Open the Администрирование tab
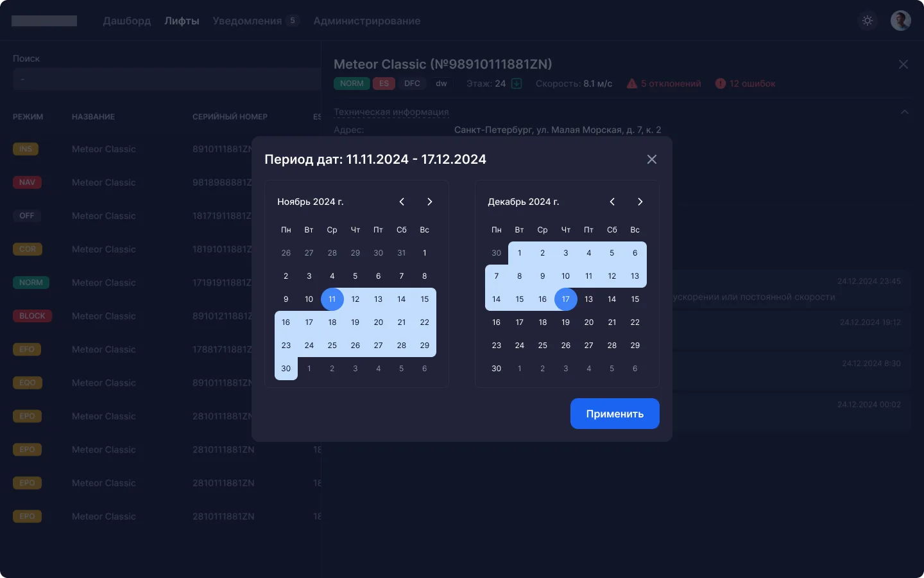Viewport: 924px width, 578px height. tap(367, 21)
